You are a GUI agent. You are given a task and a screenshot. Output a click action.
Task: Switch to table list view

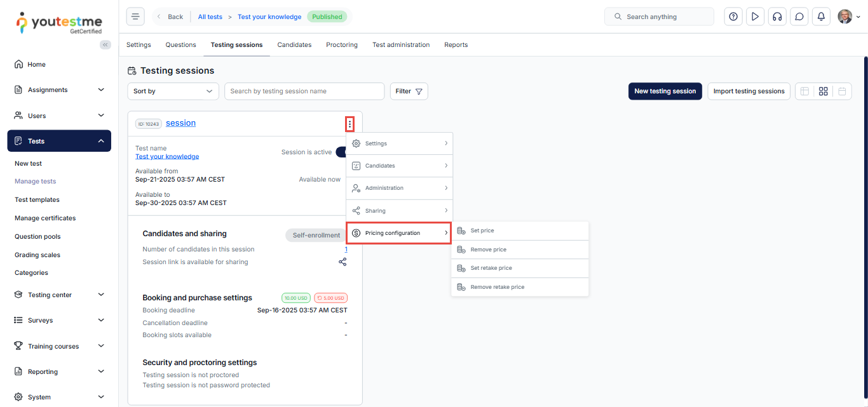804,91
